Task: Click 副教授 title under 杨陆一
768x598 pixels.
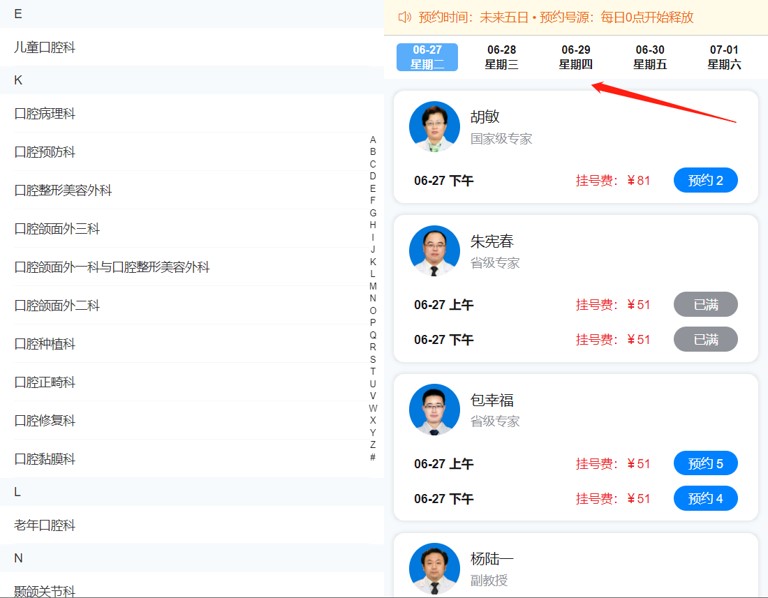Action: pos(489,580)
